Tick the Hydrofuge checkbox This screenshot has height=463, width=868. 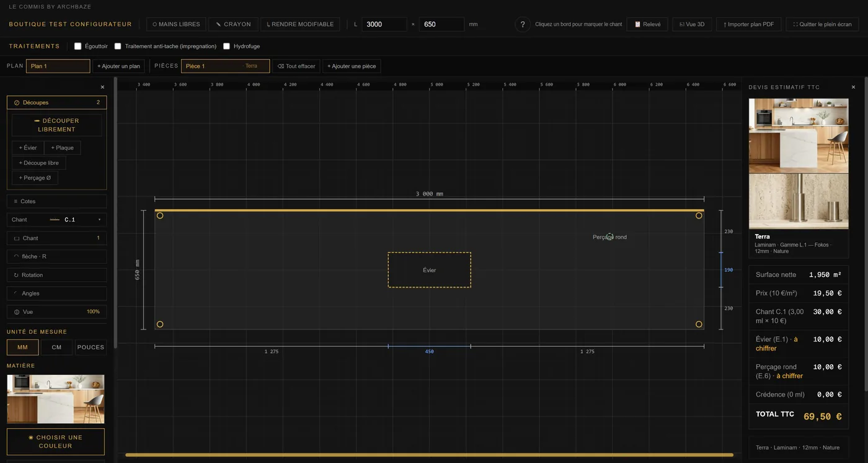click(x=226, y=46)
